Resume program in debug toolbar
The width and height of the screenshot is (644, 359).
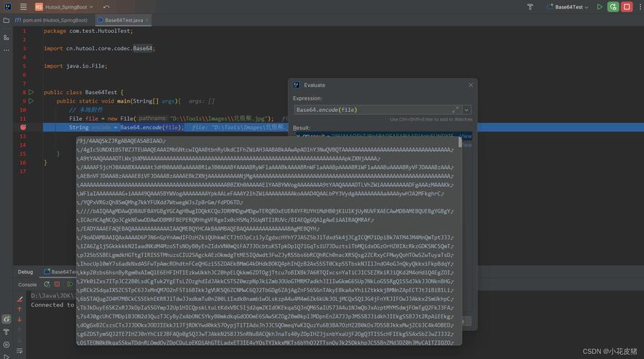coord(70,284)
